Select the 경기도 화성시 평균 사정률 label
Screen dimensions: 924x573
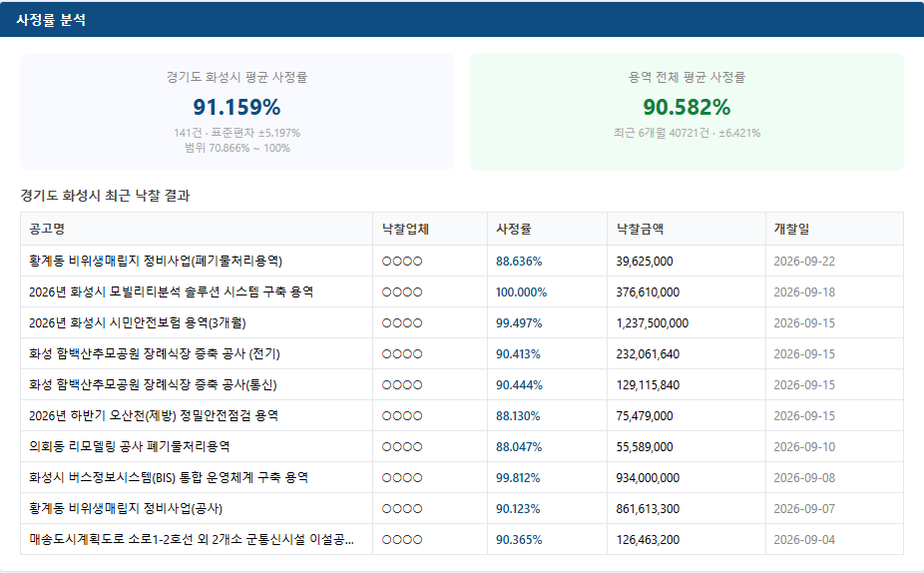[x=236, y=77]
